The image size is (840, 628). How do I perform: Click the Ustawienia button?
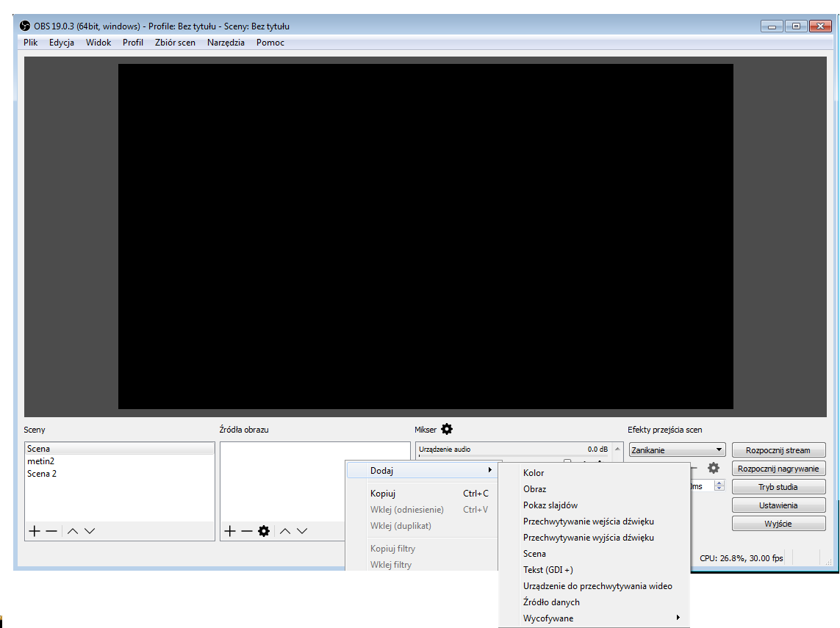pyautogui.click(x=778, y=505)
